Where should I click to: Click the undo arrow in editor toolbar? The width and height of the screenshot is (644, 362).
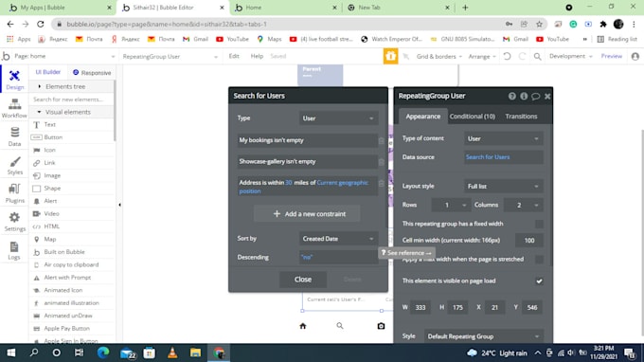point(508,56)
